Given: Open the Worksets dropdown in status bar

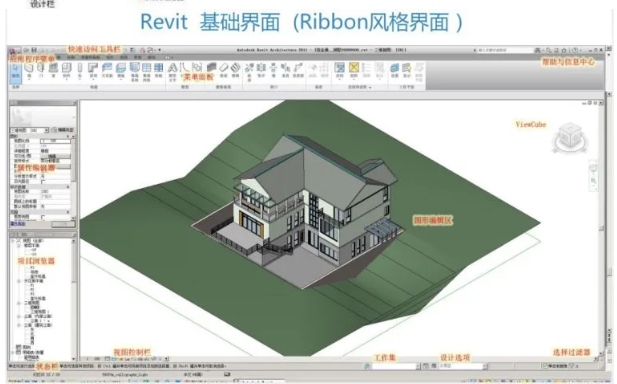Looking at the screenshot, I should pyautogui.click(x=418, y=366).
